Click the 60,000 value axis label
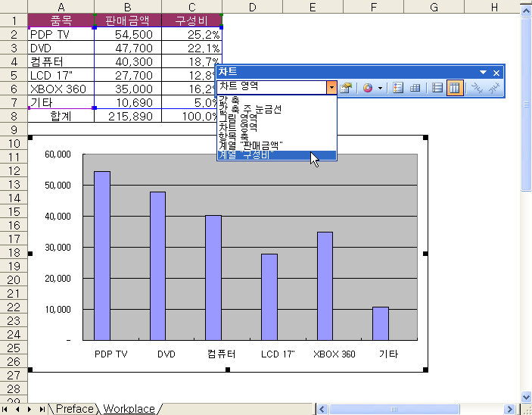 click(x=58, y=154)
